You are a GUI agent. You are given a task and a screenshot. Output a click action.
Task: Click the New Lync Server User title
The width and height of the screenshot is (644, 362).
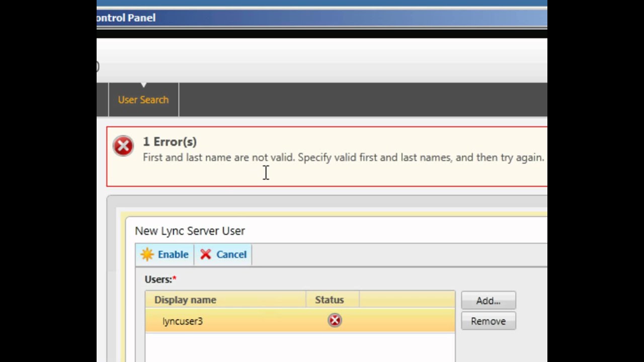190,231
